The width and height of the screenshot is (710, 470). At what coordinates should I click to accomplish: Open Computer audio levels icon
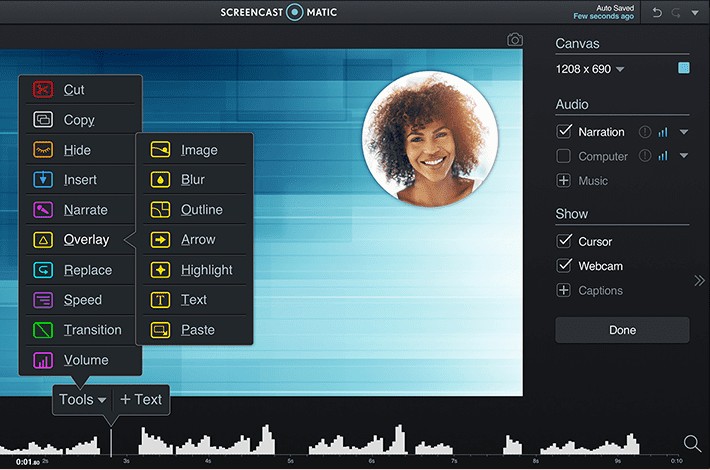(x=663, y=156)
